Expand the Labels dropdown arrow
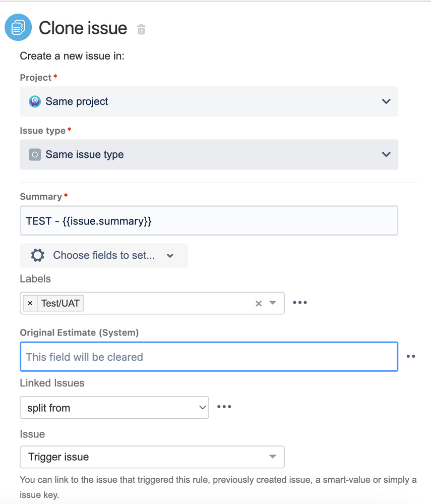Image resolution: width=431 pixels, height=504 pixels. 273,303
